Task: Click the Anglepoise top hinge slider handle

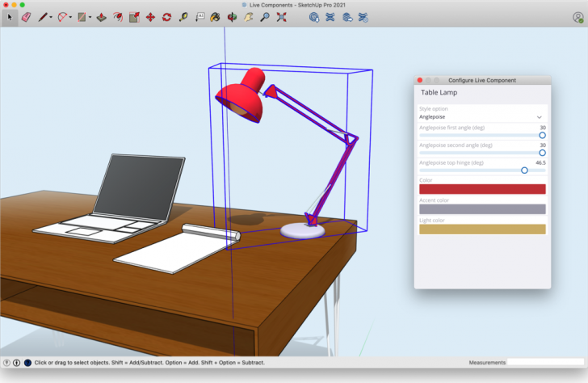Action: point(524,170)
